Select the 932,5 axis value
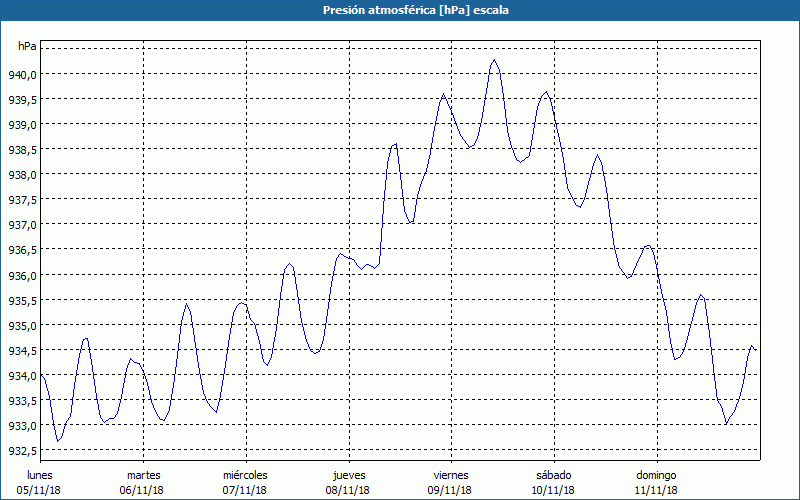This screenshot has height=500, width=800. click(22, 452)
